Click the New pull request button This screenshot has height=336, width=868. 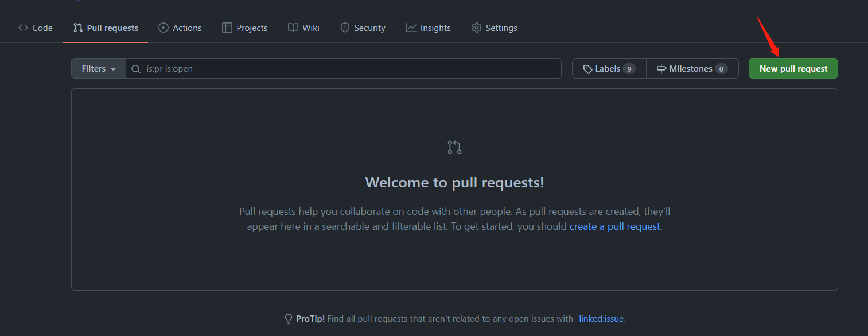793,69
